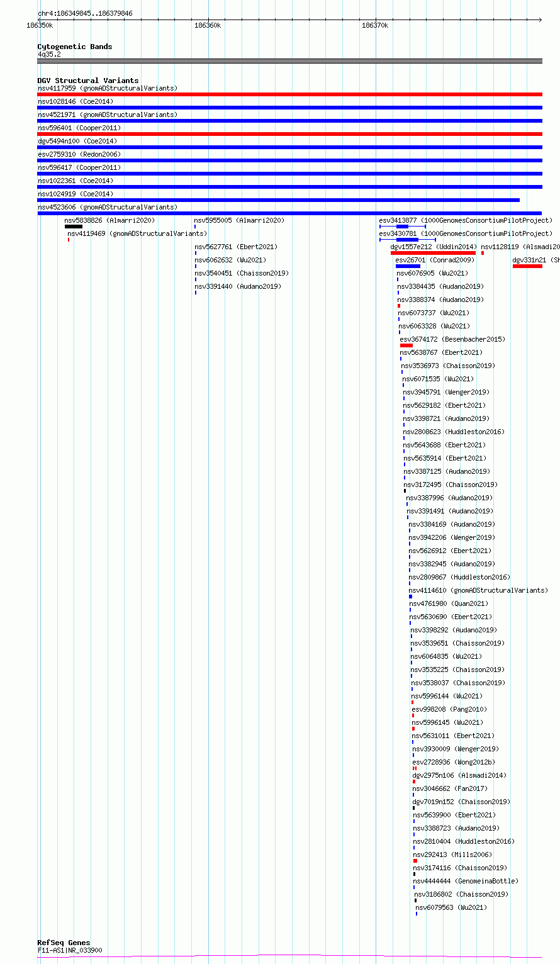The height and width of the screenshot is (964, 560).
Task: Click the red bar under dgv1557e212
Action: coord(434,253)
